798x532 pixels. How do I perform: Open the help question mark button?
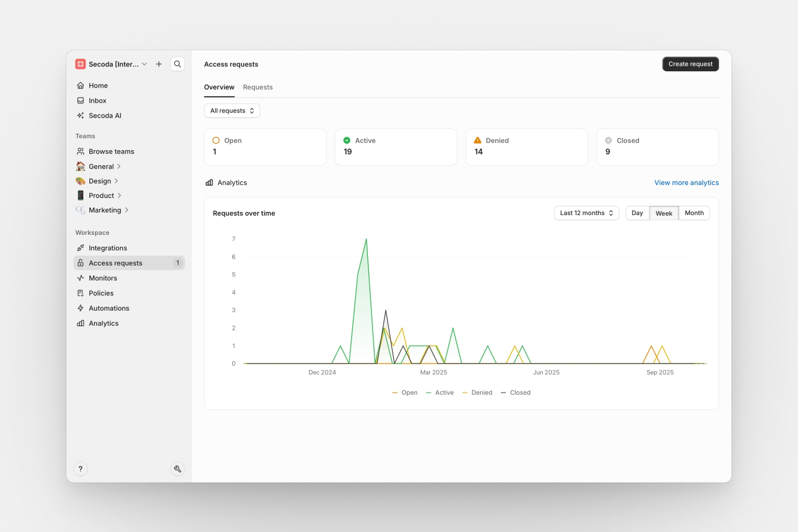coord(81,469)
